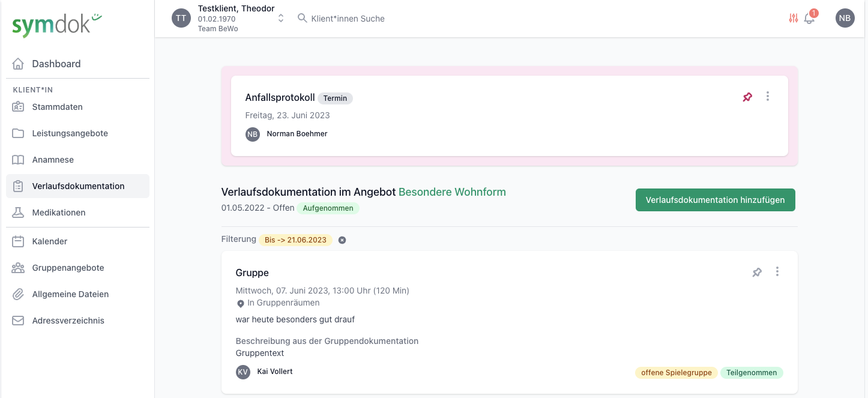Open the red filter sliders icon
Screen dimensions: 868x398
point(794,18)
